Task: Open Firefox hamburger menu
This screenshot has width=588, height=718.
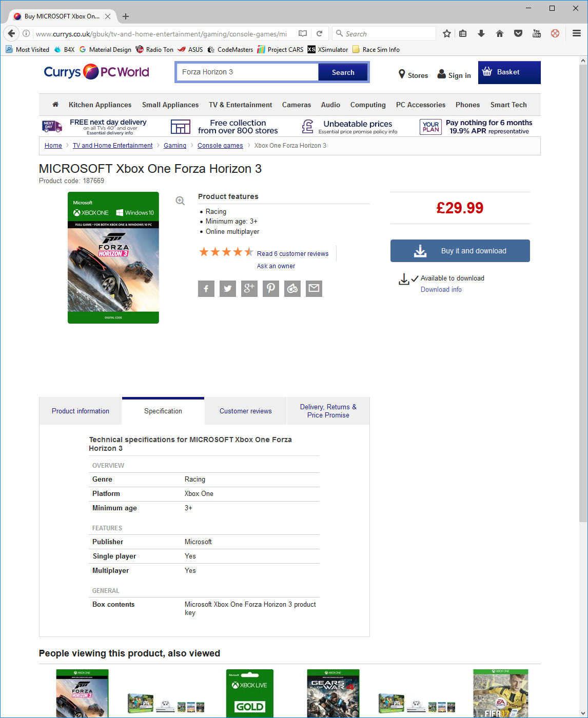Action: (577, 33)
